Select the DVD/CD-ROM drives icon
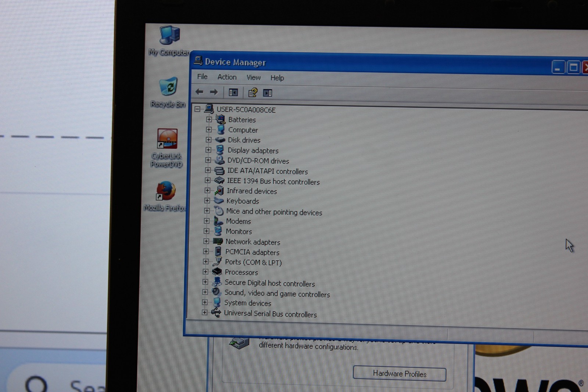Viewport: 588px width, 392px height. [220, 160]
